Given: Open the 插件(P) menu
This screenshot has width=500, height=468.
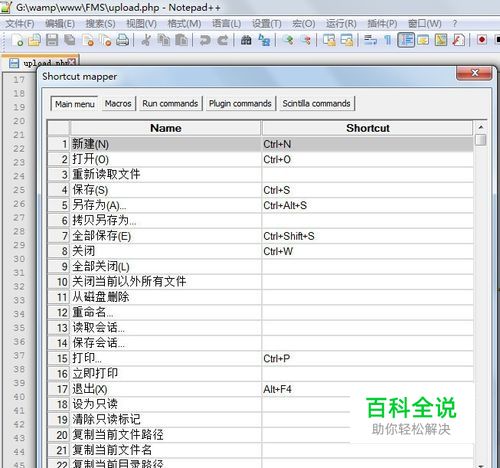Looking at the screenshot, I should [382, 24].
